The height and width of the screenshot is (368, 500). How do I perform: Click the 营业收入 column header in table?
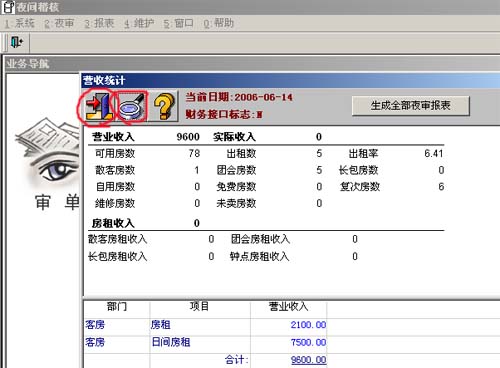(288, 306)
